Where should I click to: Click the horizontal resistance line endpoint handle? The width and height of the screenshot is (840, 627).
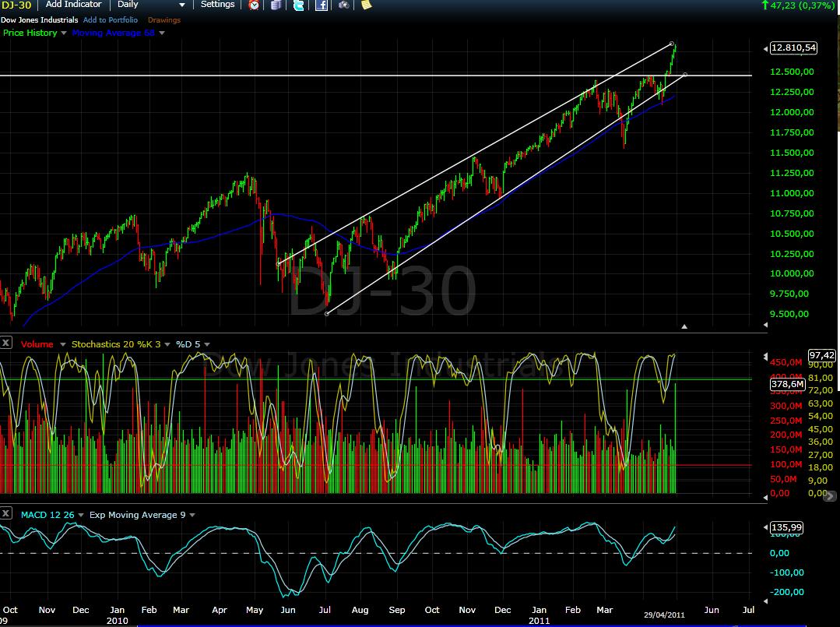click(x=685, y=75)
